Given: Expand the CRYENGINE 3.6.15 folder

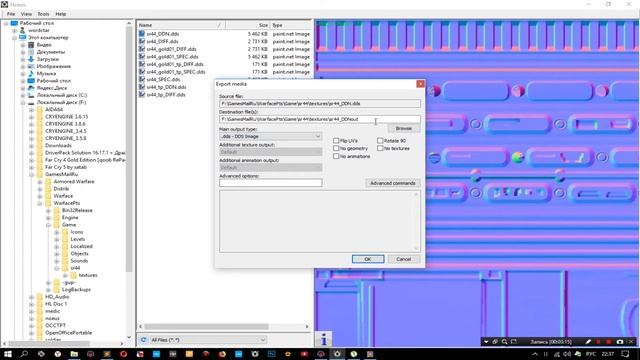Looking at the screenshot, I should pyautogui.click(x=31, y=117).
